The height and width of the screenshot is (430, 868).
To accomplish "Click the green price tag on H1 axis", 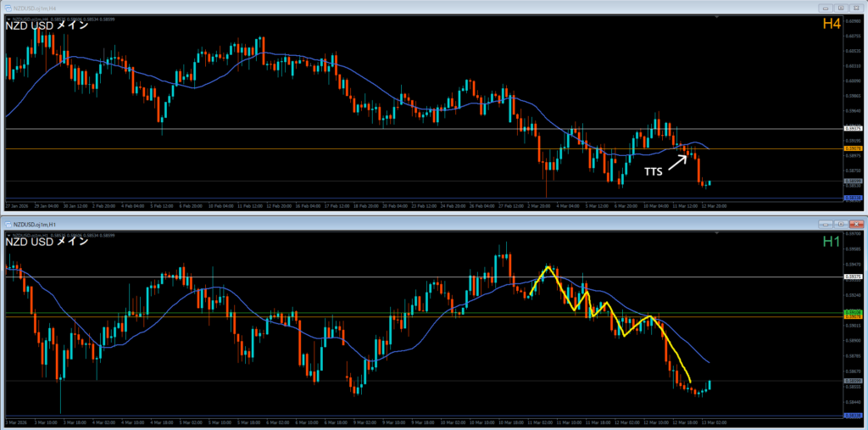I will [854, 313].
